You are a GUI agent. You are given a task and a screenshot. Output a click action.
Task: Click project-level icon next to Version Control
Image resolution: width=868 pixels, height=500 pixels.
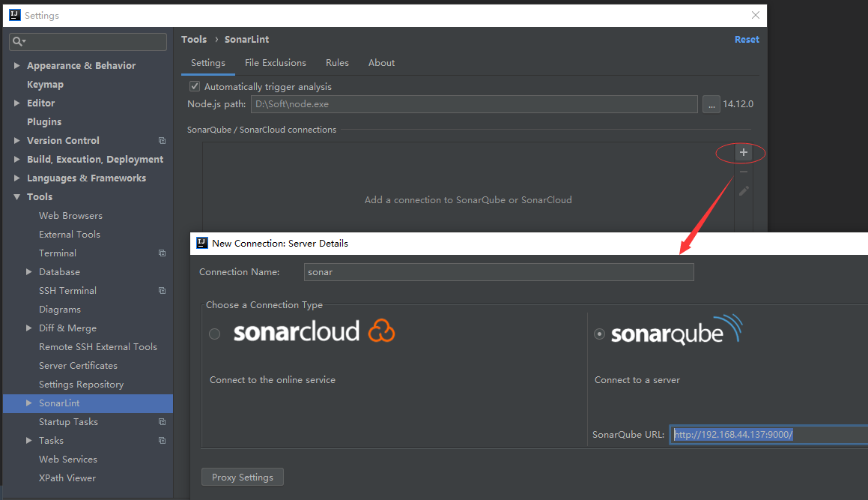pos(163,141)
